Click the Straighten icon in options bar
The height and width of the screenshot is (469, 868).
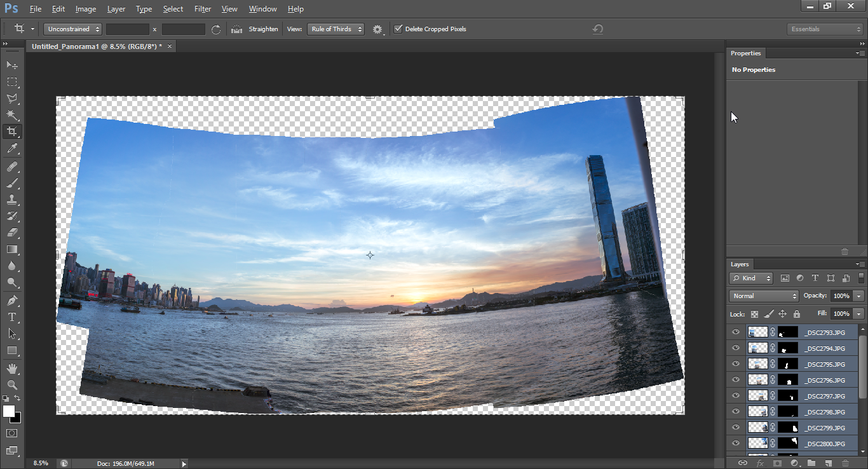point(236,29)
